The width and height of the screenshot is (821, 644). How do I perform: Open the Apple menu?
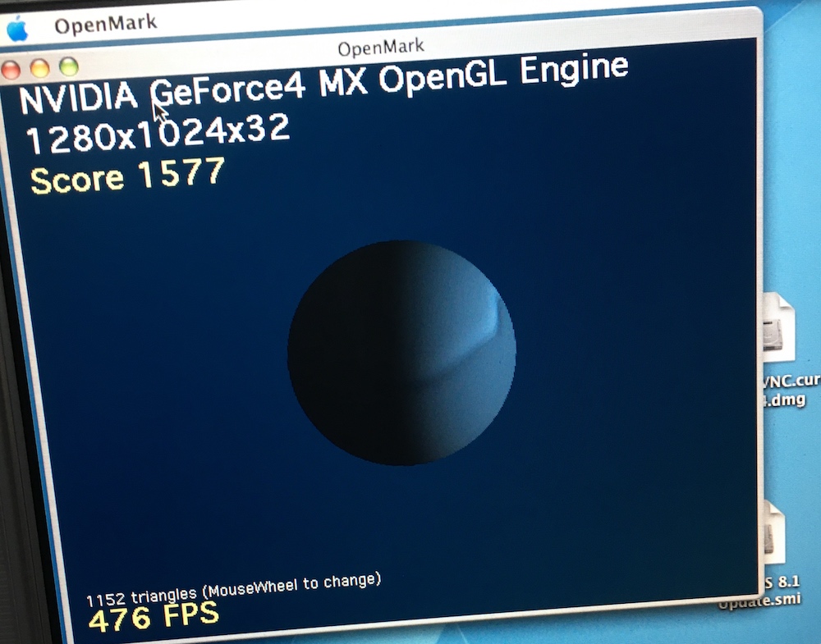click(x=17, y=29)
